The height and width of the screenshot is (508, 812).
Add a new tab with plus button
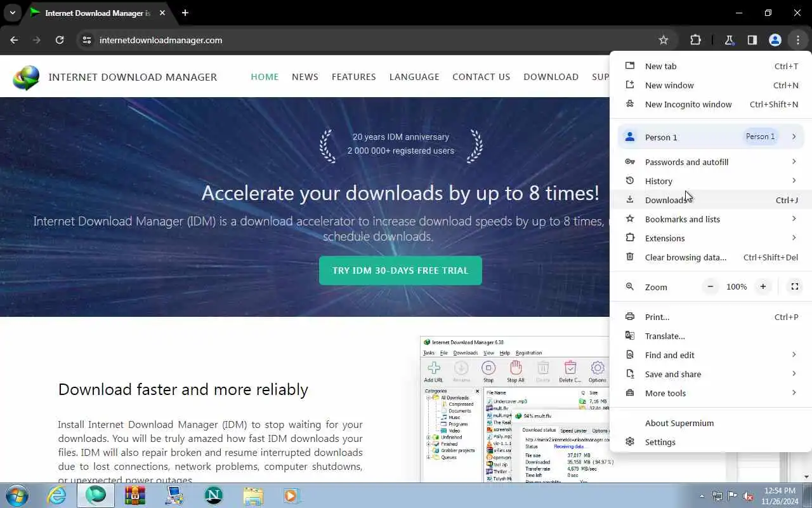185,13
